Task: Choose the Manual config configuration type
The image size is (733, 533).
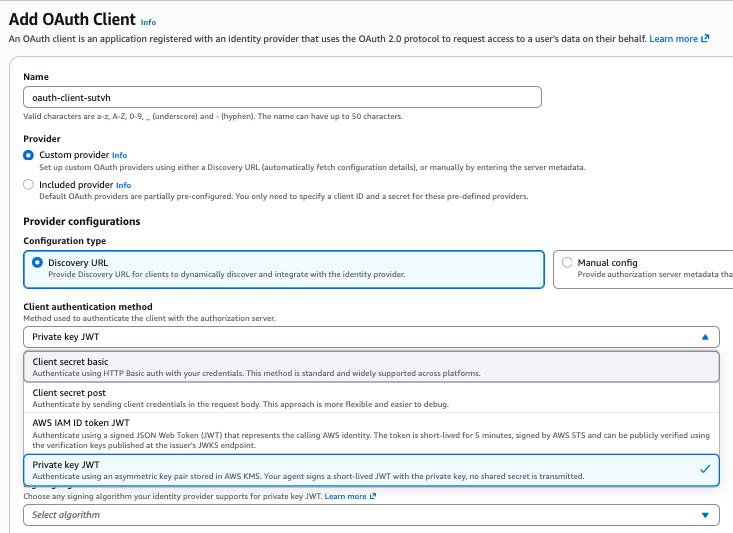Action: coord(643,269)
